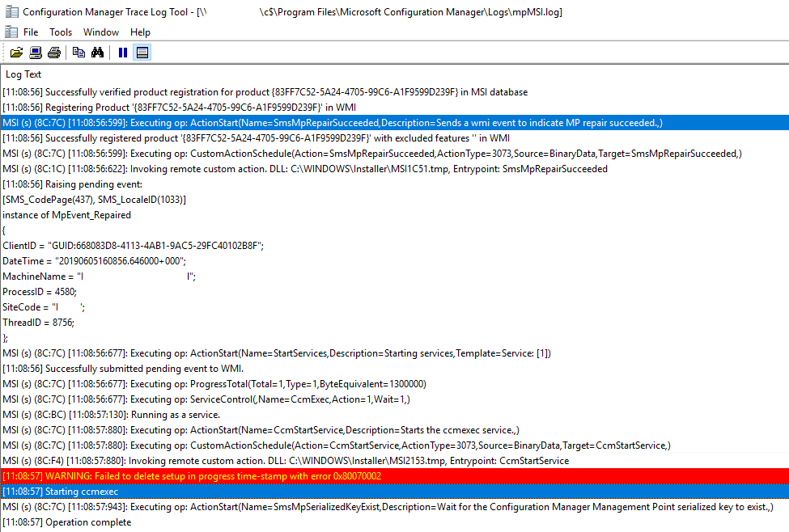The height and width of the screenshot is (532, 789).
Task: Toggle the Show details pane icon
Action: point(142,53)
